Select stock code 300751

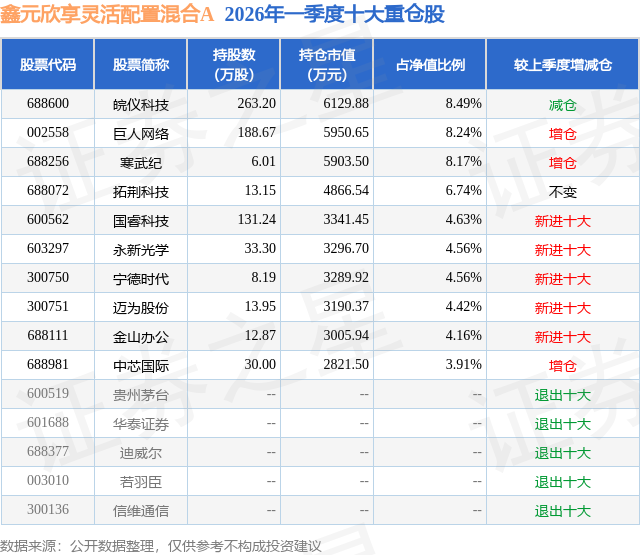coord(48,306)
